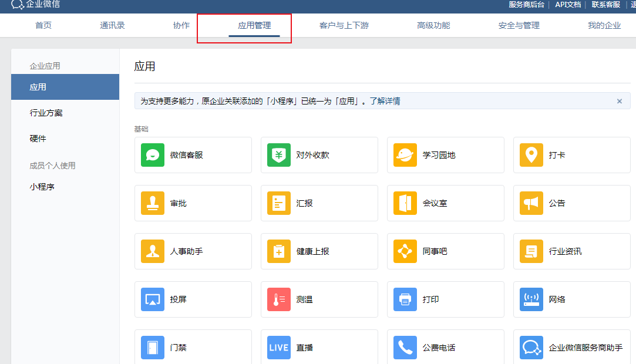
Task: Select the 应用管理 tab
Action: pos(254,25)
